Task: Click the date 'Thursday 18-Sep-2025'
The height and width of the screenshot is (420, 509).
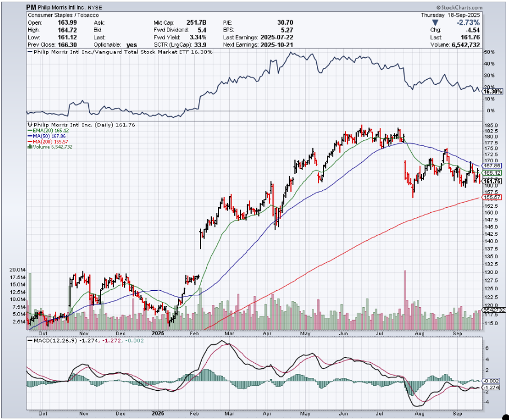Action: (x=450, y=15)
